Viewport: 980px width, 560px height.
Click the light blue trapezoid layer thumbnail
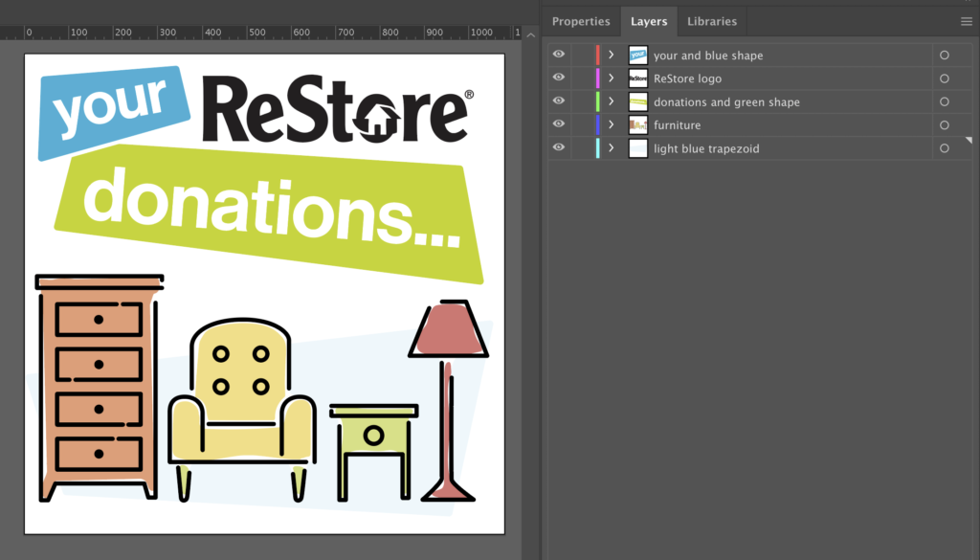[637, 147]
